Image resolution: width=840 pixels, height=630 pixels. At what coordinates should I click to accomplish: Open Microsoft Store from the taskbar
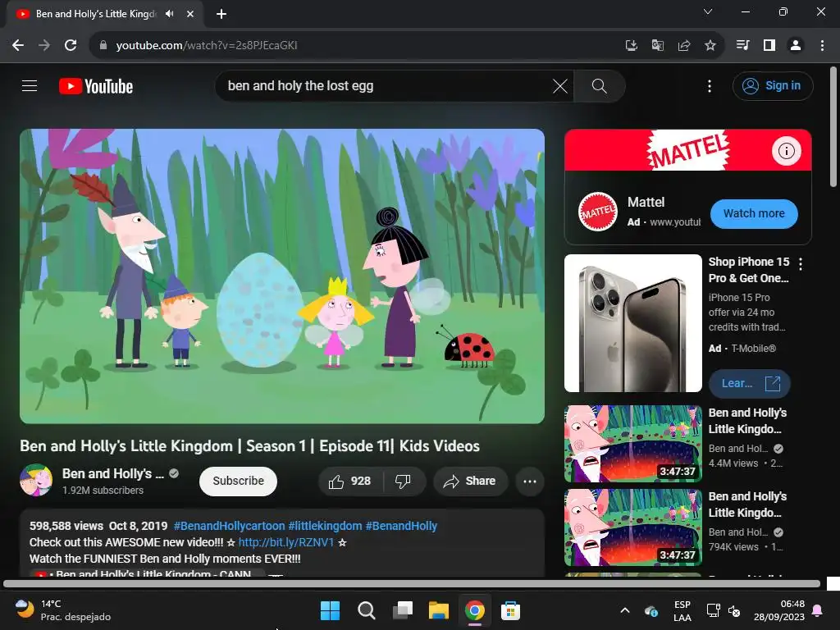coord(510,610)
